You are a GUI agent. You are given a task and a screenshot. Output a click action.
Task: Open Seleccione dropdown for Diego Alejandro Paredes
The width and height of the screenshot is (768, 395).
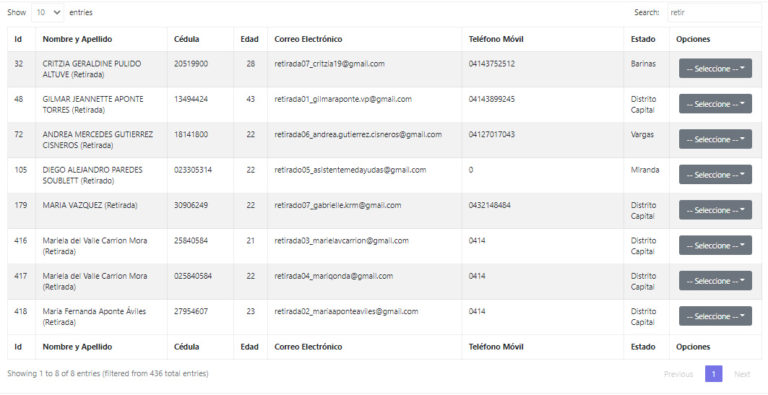point(715,174)
